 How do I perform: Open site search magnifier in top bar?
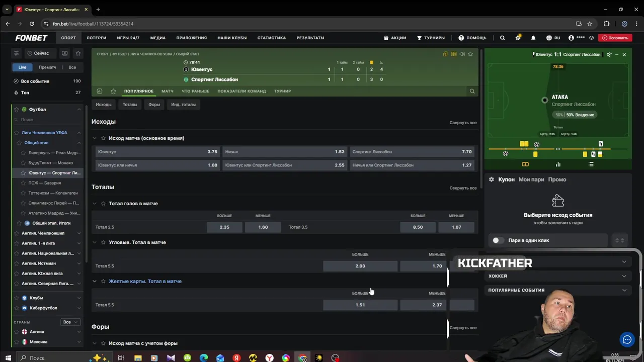tap(502, 38)
